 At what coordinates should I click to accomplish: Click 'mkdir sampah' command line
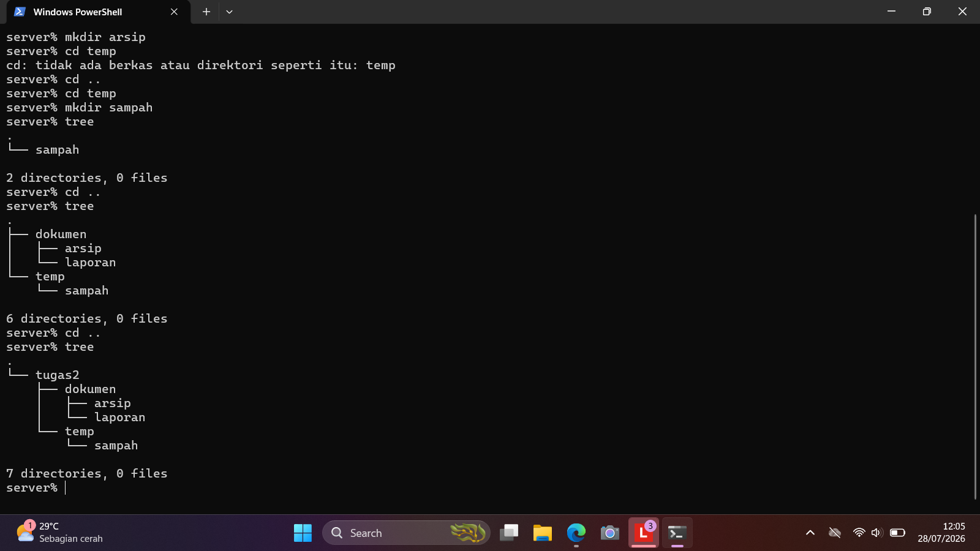80,108
